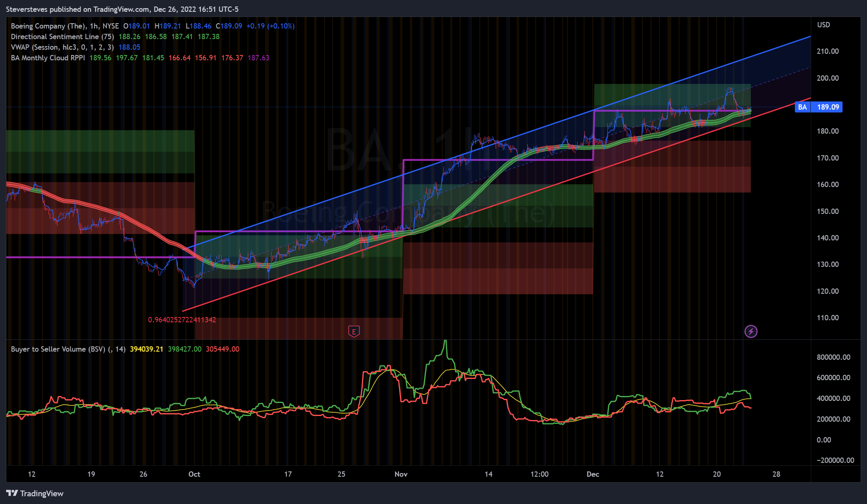Click the Nov date axis label

[x=401, y=474]
